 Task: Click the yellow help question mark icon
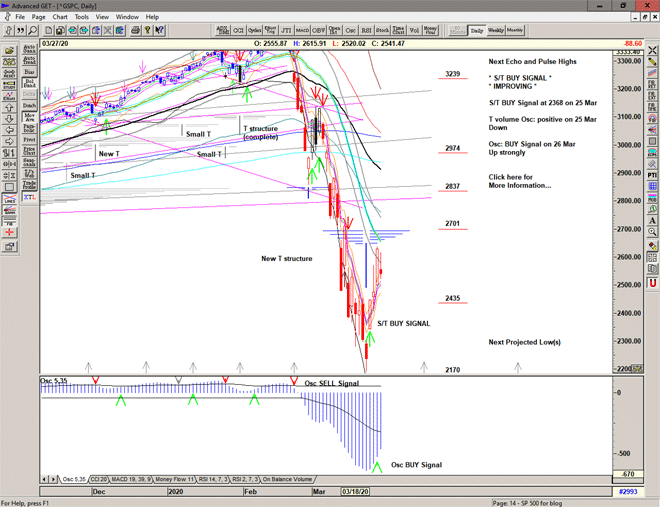coord(147,30)
